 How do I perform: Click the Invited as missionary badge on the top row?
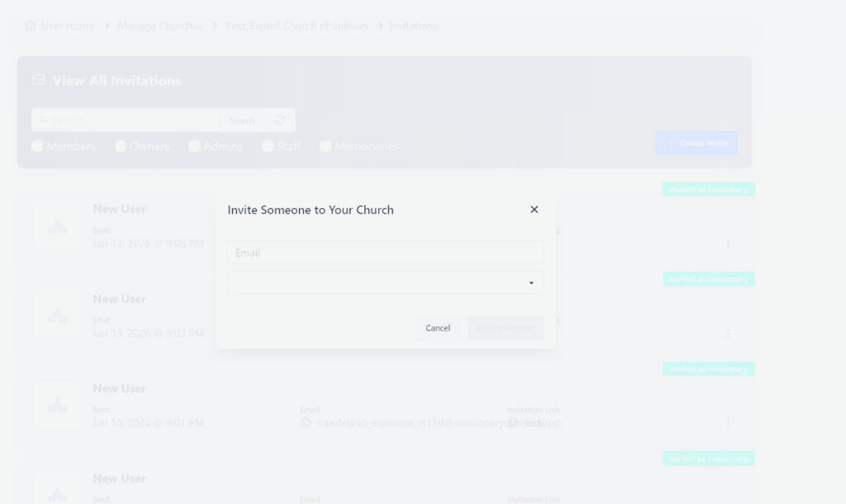pyautogui.click(x=708, y=188)
